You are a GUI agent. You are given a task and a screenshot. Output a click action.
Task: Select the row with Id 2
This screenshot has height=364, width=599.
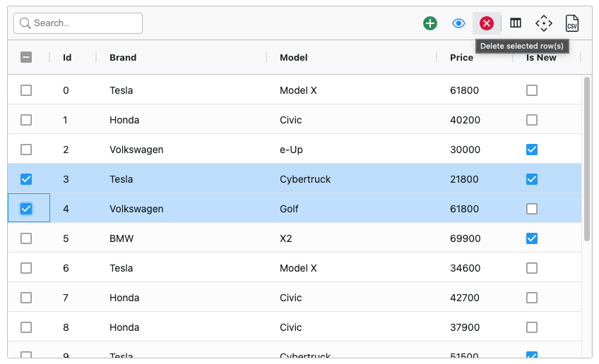[26, 150]
